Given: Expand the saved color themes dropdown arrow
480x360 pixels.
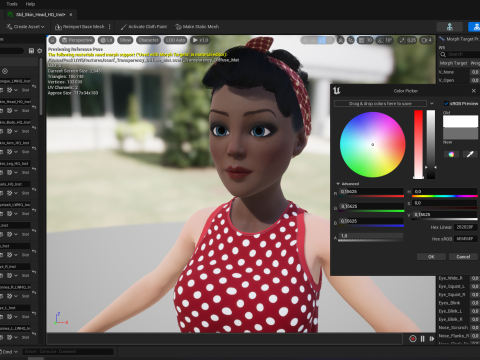Looking at the screenshot, I should (432, 104).
